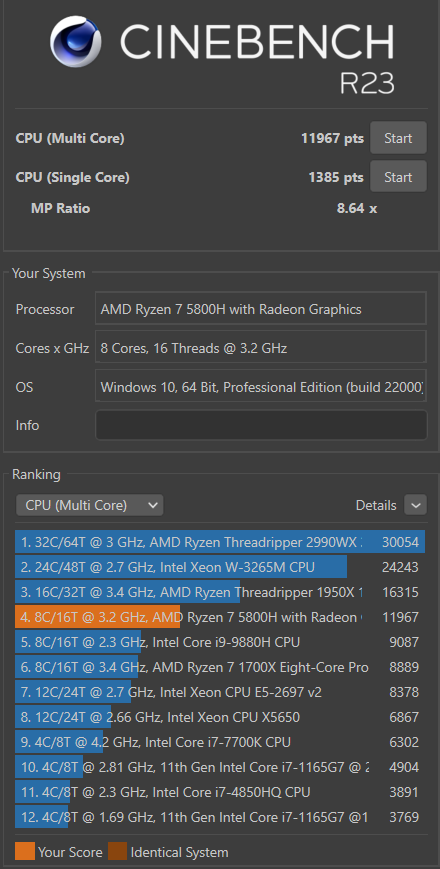
Task: Click the orange Your Score legend swatch
Action: tap(25, 852)
